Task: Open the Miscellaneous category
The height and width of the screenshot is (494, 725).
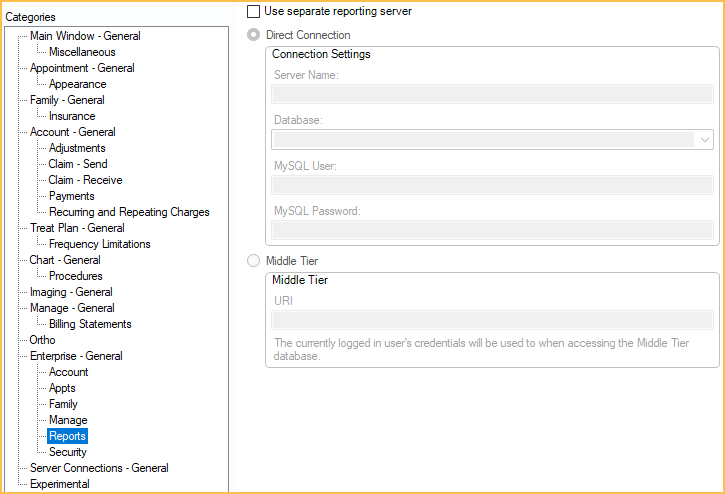Action: coord(82,52)
